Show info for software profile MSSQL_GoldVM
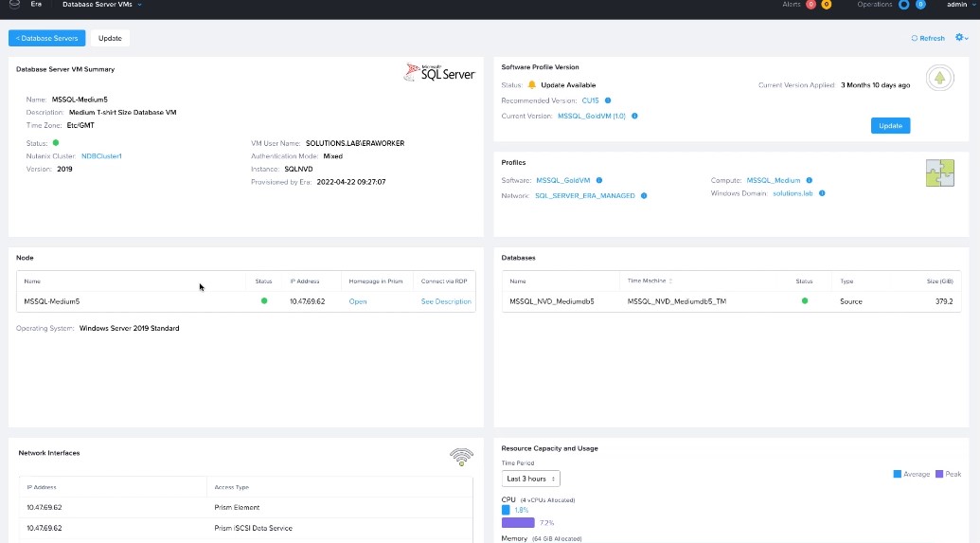Screen dimensions: 980x543 [x=598, y=180]
